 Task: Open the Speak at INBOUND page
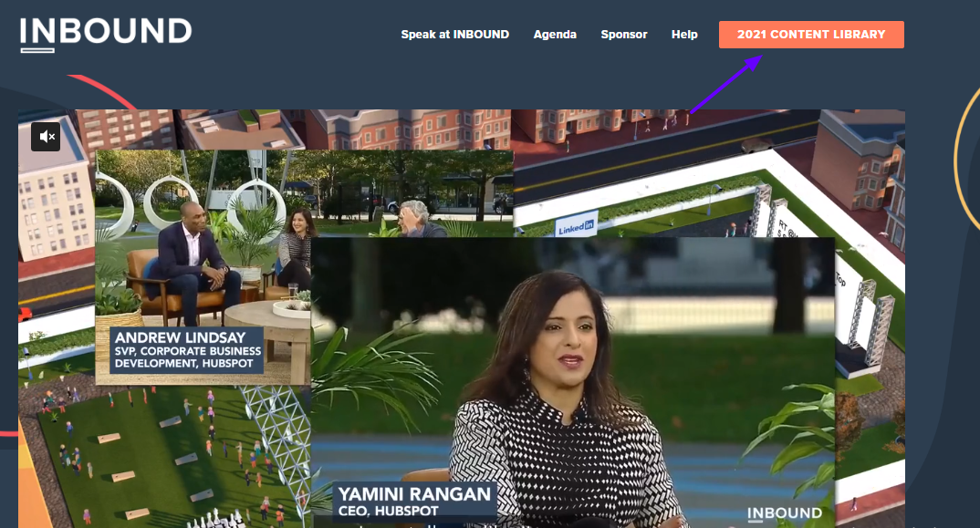454,35
